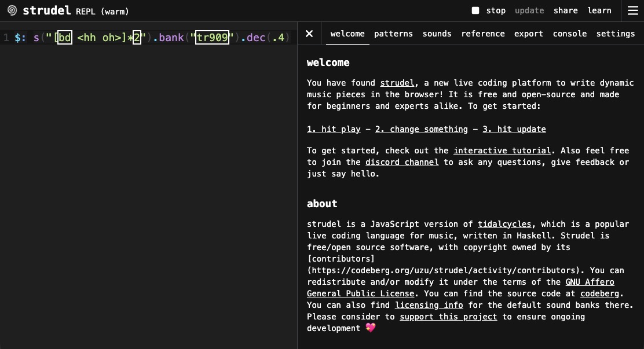Open the codeberg link
The width and height of the screenshot is (644, 349).
(599, 293)
